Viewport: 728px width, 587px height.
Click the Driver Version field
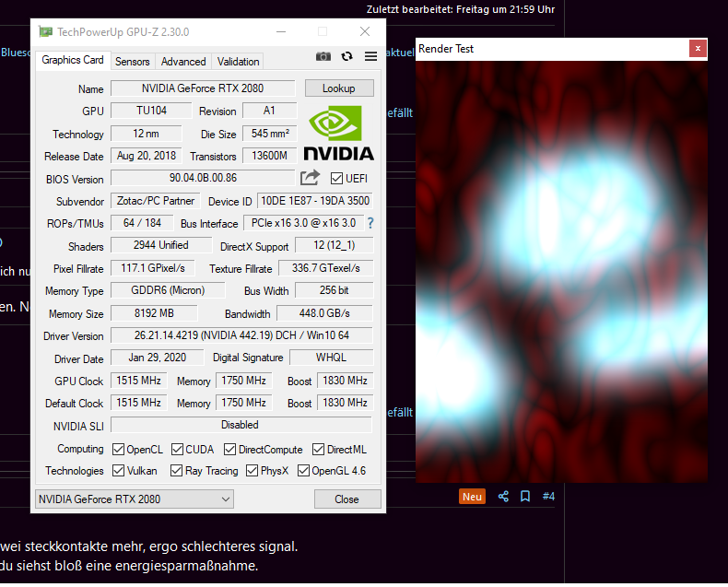241,335
